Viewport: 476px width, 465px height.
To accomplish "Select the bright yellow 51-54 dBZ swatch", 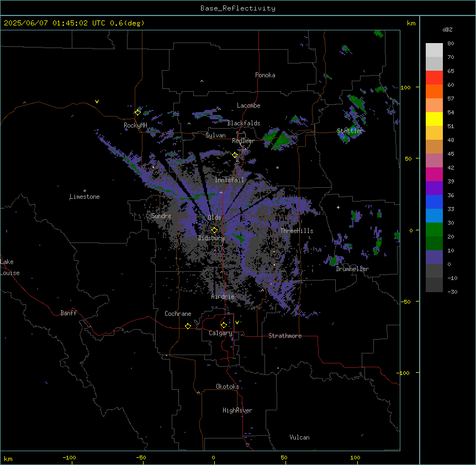I will coord(434,119).
